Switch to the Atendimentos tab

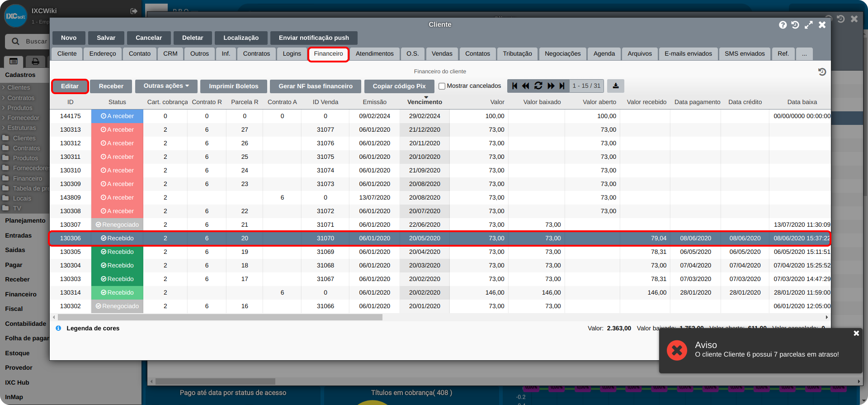(x=375, y=53)
